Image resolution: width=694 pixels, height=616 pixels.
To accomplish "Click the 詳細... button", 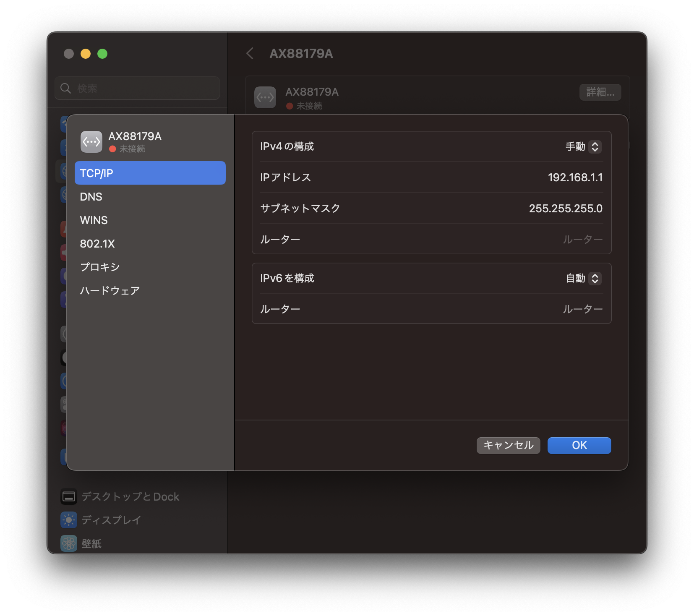I will point(600,92).
